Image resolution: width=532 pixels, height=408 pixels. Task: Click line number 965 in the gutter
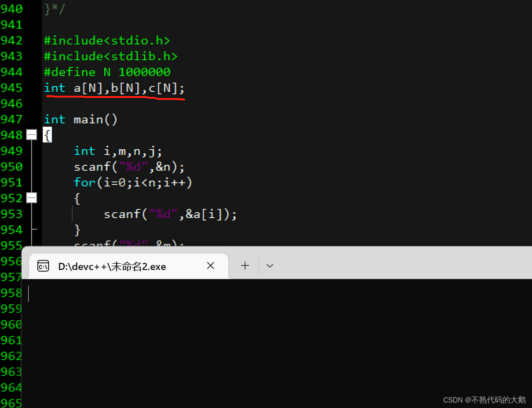[x=11, y=403]
